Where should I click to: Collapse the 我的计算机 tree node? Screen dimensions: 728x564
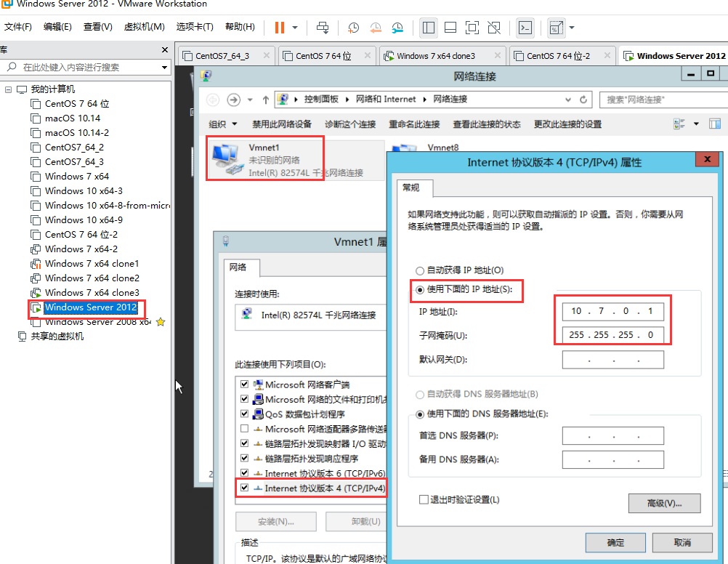click(9, 89)
